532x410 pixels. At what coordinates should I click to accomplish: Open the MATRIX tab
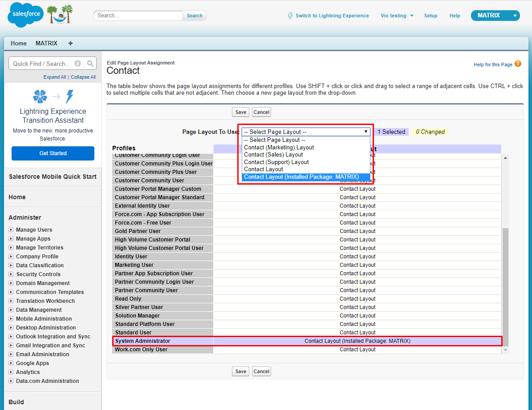[46, 44]
